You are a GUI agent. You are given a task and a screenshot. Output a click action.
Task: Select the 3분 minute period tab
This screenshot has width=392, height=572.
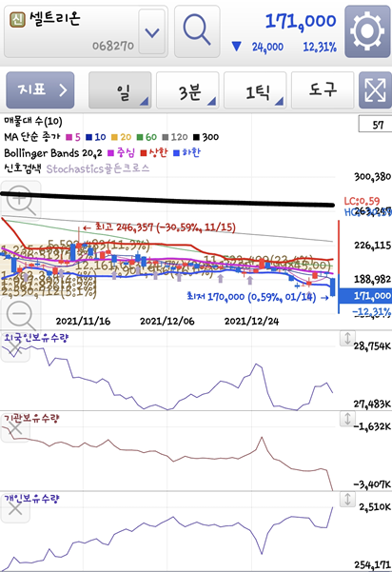(187, 90)
